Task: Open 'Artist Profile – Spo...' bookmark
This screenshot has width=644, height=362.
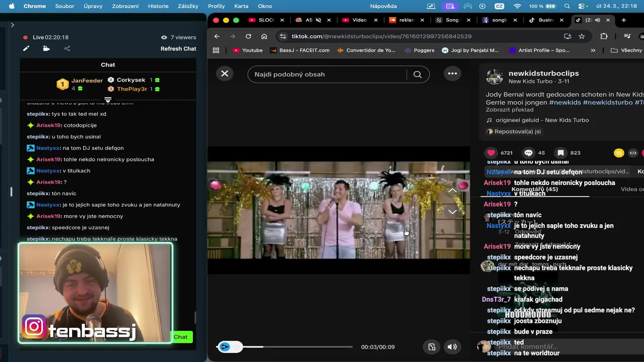Action: pos(539,50)
